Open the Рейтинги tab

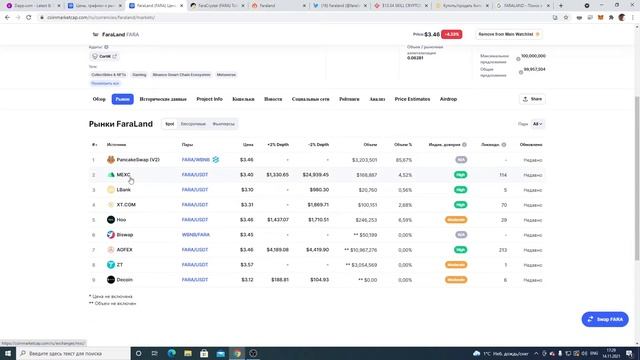(x=349, y=99)
